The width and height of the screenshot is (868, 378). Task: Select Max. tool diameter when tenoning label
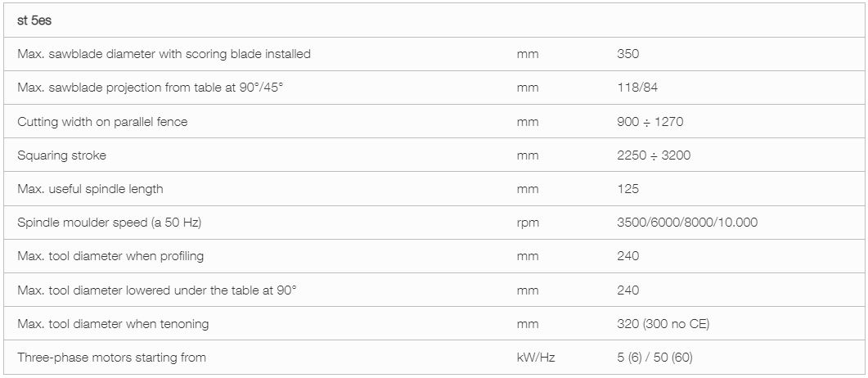[113, 324]
